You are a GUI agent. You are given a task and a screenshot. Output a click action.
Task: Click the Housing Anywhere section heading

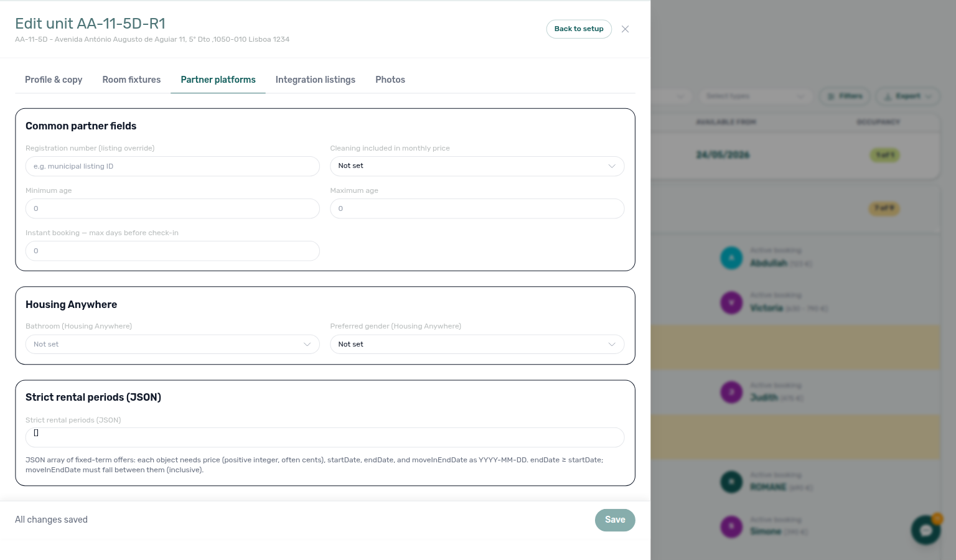pos(71,305)
